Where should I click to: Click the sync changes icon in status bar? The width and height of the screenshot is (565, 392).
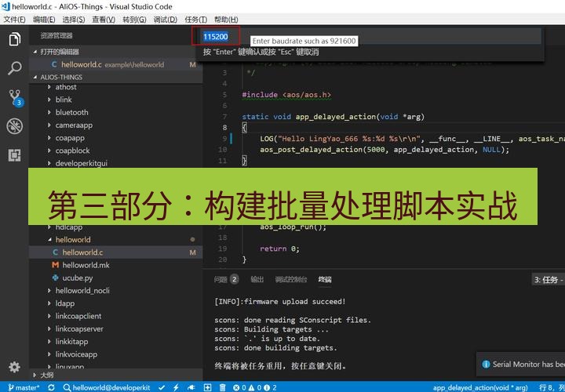(x=51, y=387)
